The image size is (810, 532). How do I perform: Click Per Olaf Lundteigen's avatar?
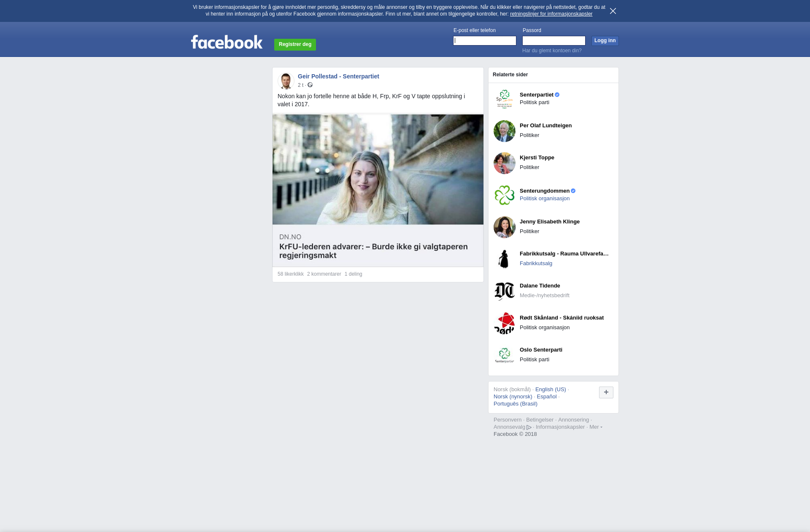coord(505,131)
